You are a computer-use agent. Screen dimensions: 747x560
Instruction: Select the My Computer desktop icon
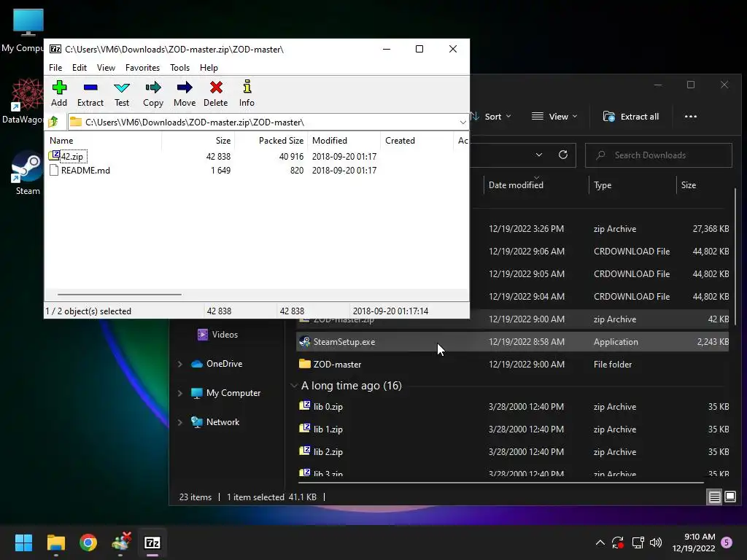pyautogui.click(x=23, y=31)
